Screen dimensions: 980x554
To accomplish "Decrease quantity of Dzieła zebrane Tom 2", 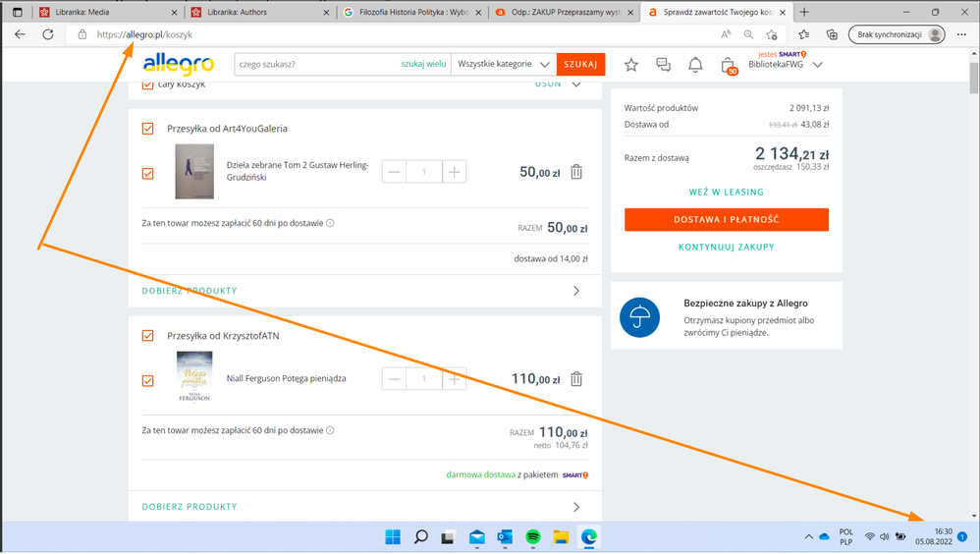I will click(394, 172).
